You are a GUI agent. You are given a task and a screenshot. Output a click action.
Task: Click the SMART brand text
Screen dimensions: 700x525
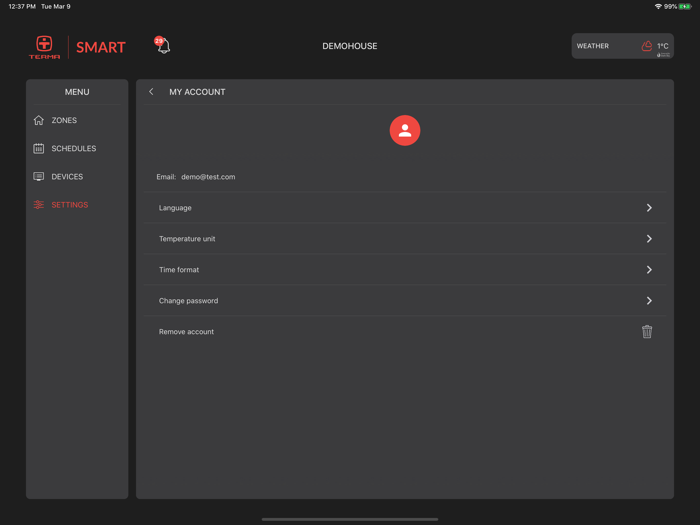pos(100,47)
